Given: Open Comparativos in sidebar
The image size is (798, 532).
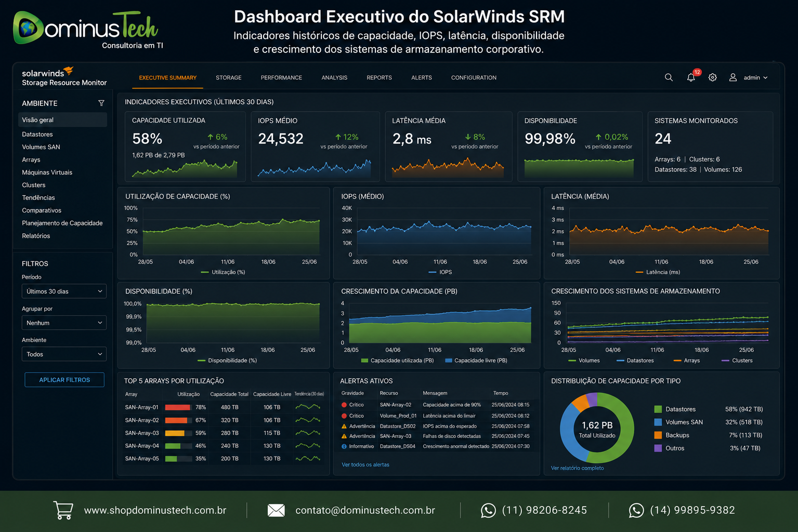Looking at the screenshot, I should point(42,210).
